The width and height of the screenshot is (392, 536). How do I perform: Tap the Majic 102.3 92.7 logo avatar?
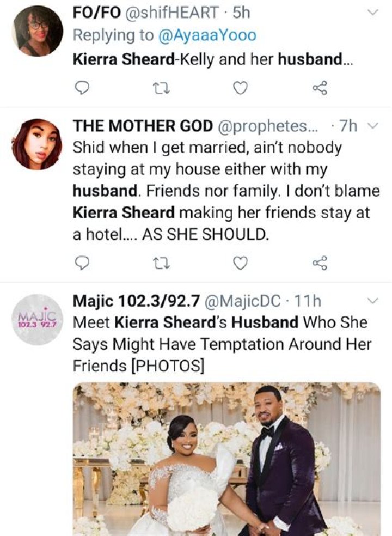tap(37, 319)
